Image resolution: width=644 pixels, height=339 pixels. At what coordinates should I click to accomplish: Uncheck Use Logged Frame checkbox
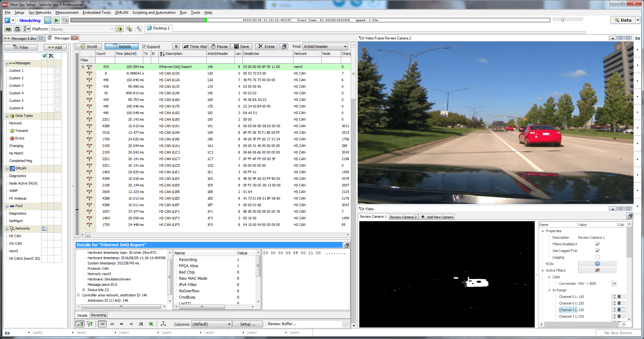tap(597, 251)
